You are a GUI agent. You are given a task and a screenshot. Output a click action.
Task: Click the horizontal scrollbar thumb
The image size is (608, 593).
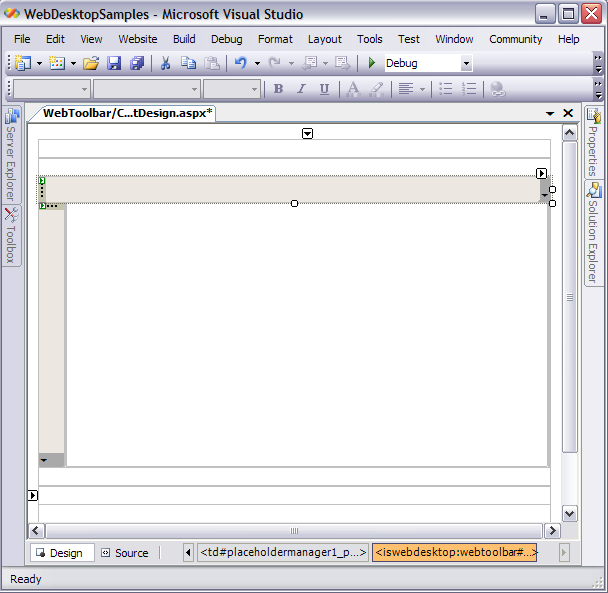pyautogui.click(x=294, y=531)
